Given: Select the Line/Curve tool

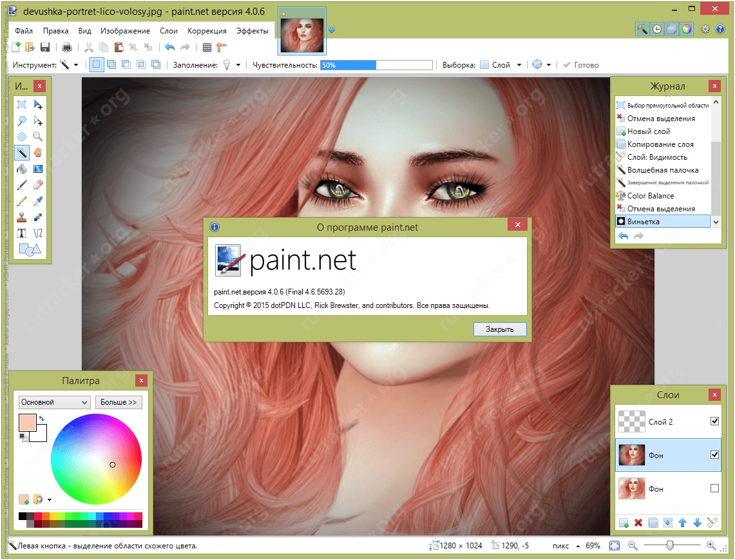Looking at the screenshot, I should pyautogui.click(x=38, y=233).
